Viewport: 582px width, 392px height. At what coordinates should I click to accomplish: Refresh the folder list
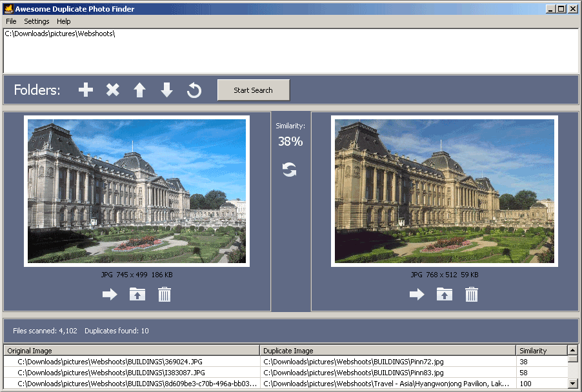tap(193, 90)
